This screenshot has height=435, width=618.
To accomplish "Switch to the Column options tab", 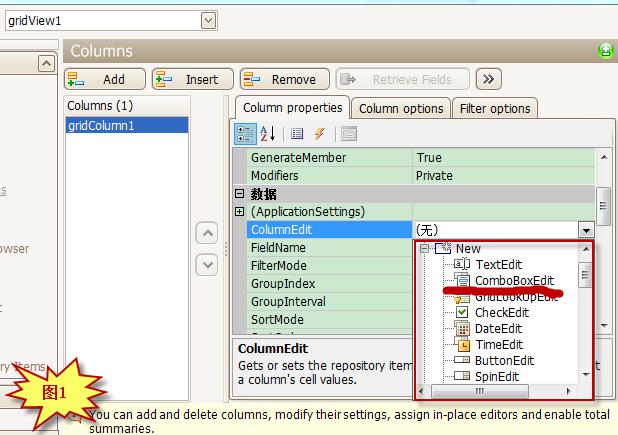I will [400, 108].
